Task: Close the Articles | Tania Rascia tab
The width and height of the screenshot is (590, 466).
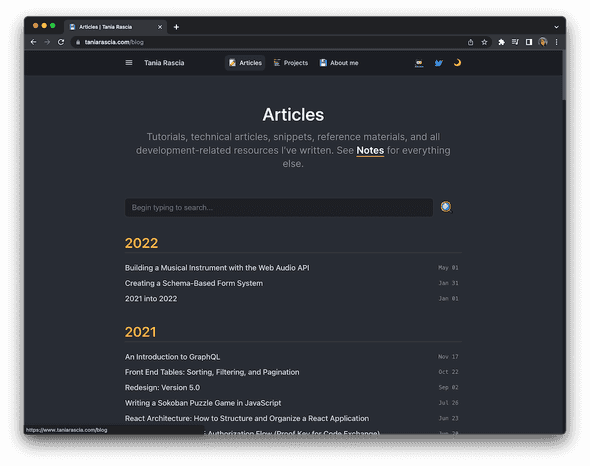Action: pyautogui.click(x=160, y=27)
